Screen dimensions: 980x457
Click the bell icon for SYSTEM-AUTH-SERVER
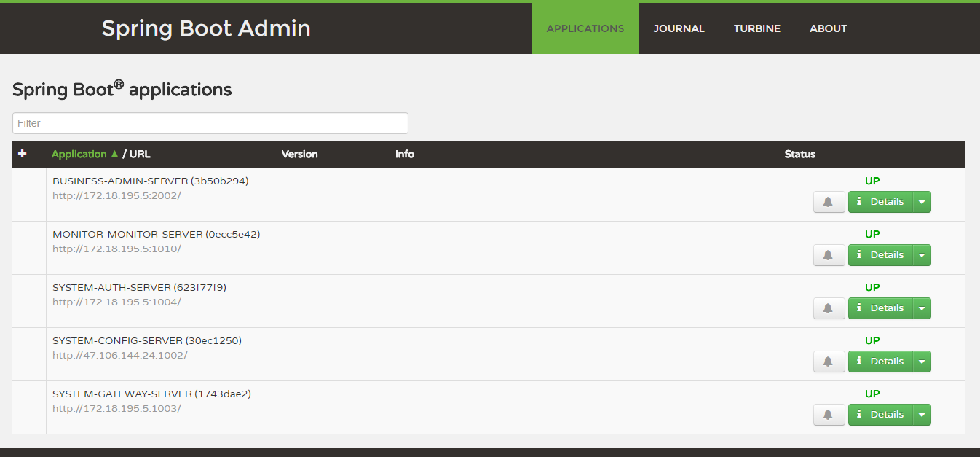pos(829,308)
